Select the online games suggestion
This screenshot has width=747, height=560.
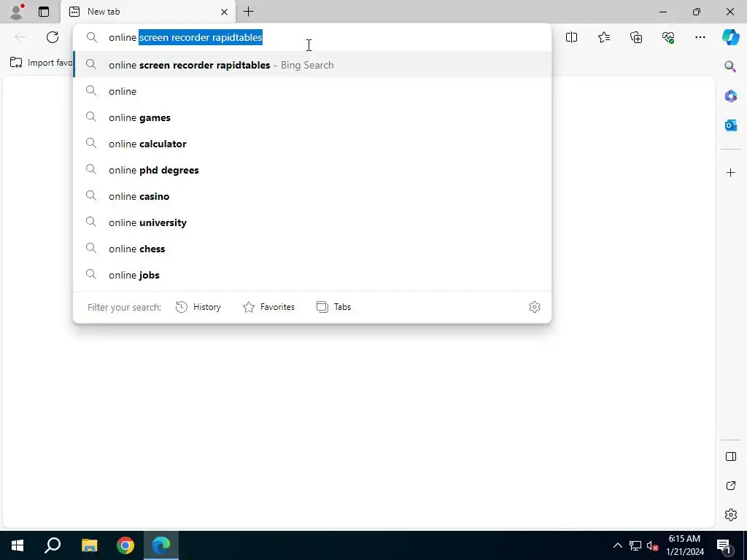coord(312,117)
